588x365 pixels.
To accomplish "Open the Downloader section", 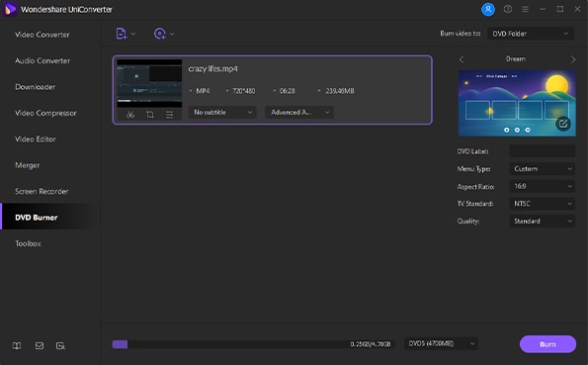I will tap(36, 87).
